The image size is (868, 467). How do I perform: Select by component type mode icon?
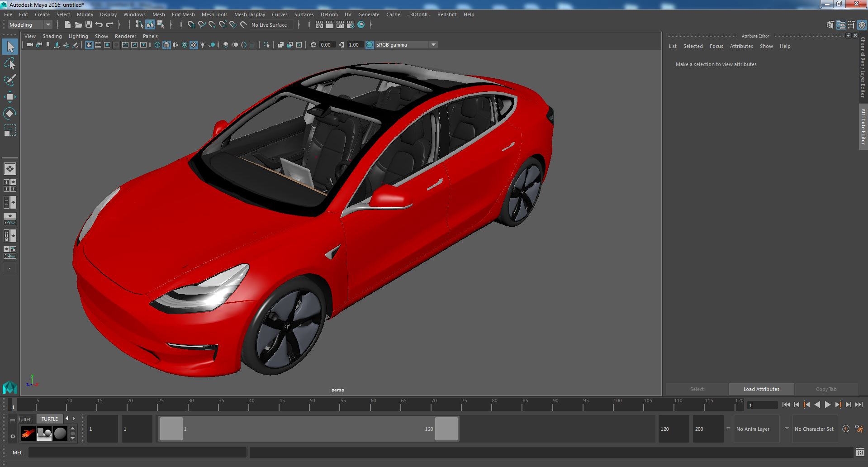161,25
